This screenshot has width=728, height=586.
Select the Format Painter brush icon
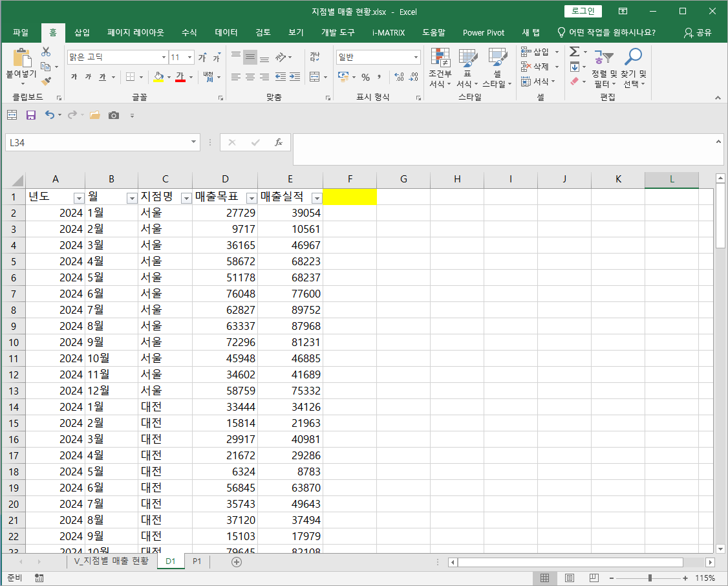(46, 81)
